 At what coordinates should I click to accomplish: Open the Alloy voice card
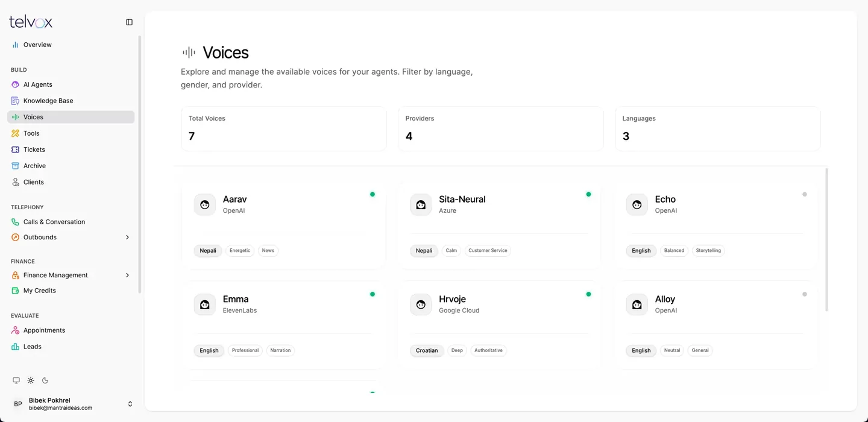point(715,326)
